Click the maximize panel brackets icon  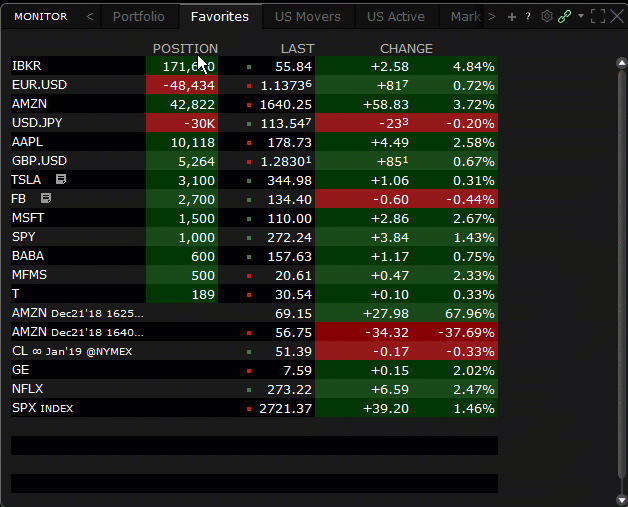pos(598,16)
